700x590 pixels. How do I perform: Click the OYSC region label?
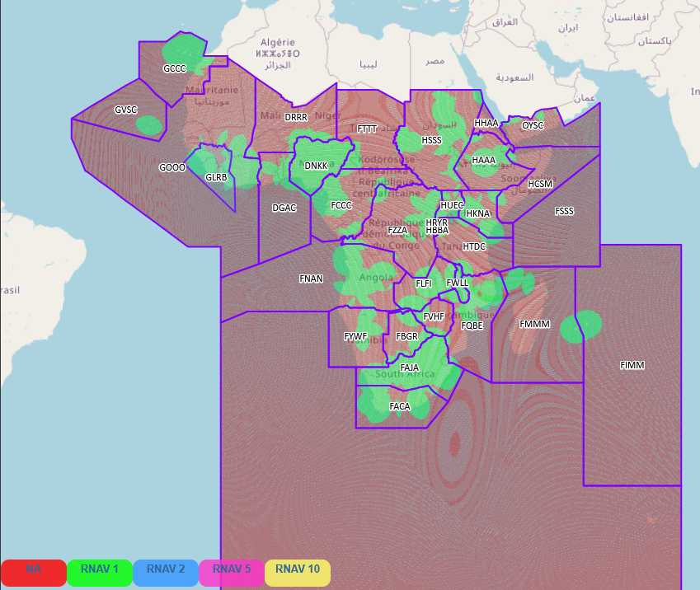coord(533,125)
